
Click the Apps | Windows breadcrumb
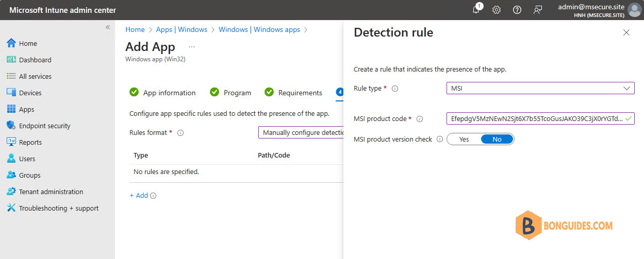pos(181,30)
